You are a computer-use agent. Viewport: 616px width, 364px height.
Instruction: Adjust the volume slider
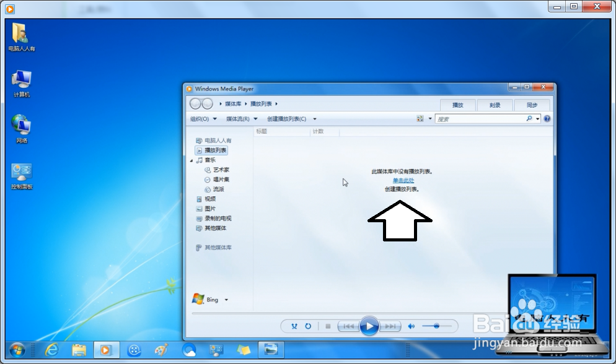click(x=436, y=326)
